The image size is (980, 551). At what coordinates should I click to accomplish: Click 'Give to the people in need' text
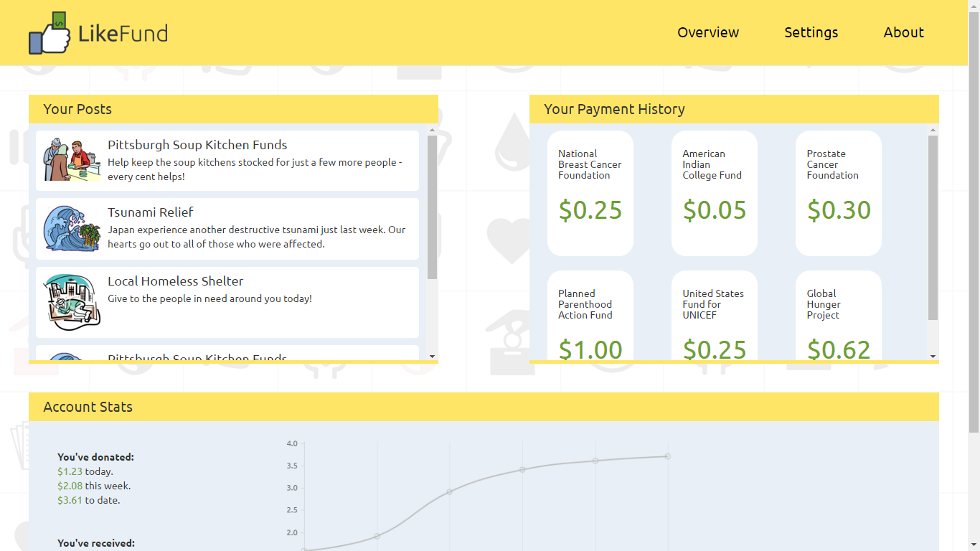tap(210, 298)
